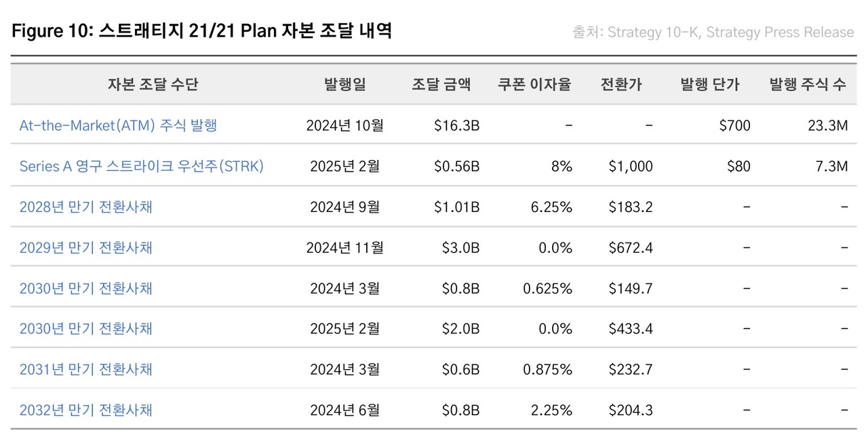Screen dimensions: 868x439
Task: Open the Series A 영구 스트라이크 우선주(STRK) link
Action: coord(141,166)
